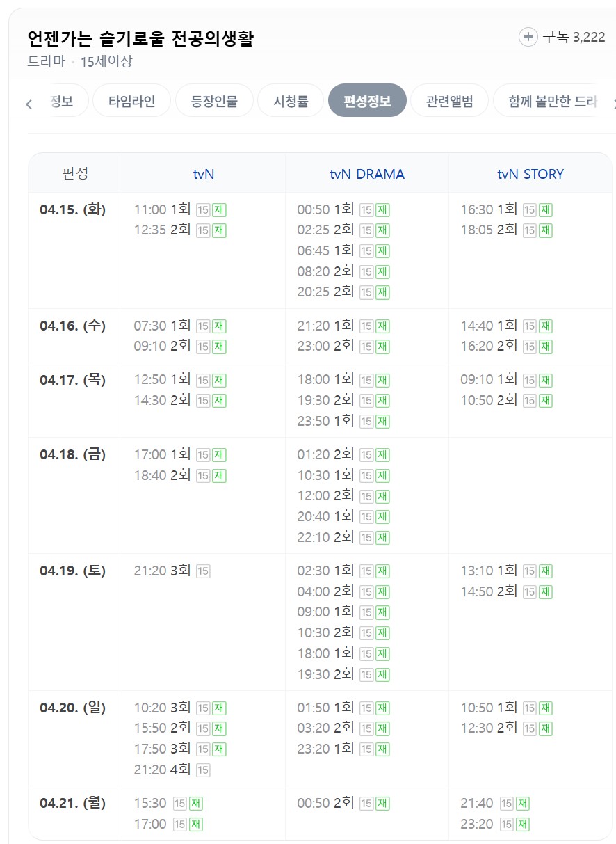Click tvN 12:35 2회 entry on 04.15
This screenshot has height=844, width=616.
(x=181, y=230)
